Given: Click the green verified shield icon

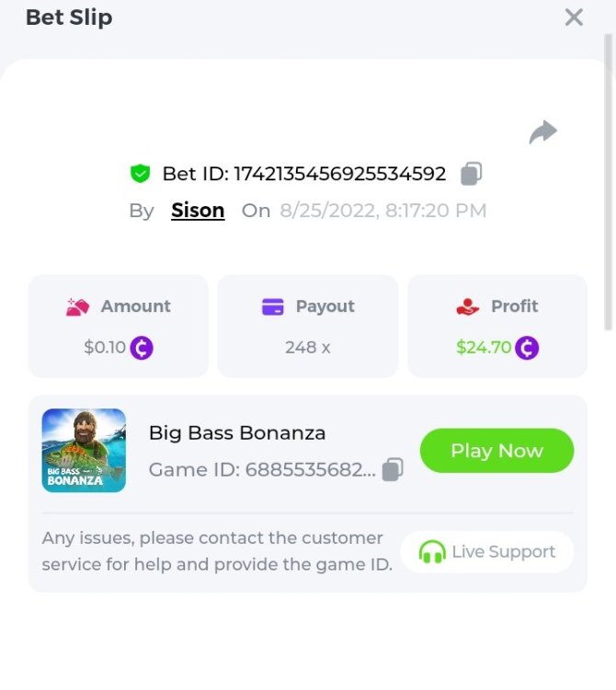Looking at the screenshot, I should pos(140,173).
